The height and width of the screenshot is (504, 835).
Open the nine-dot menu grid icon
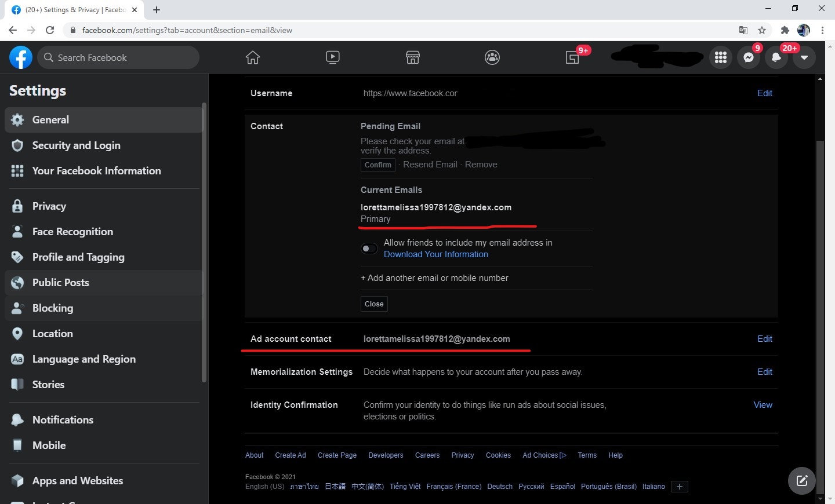click(721, 57)
